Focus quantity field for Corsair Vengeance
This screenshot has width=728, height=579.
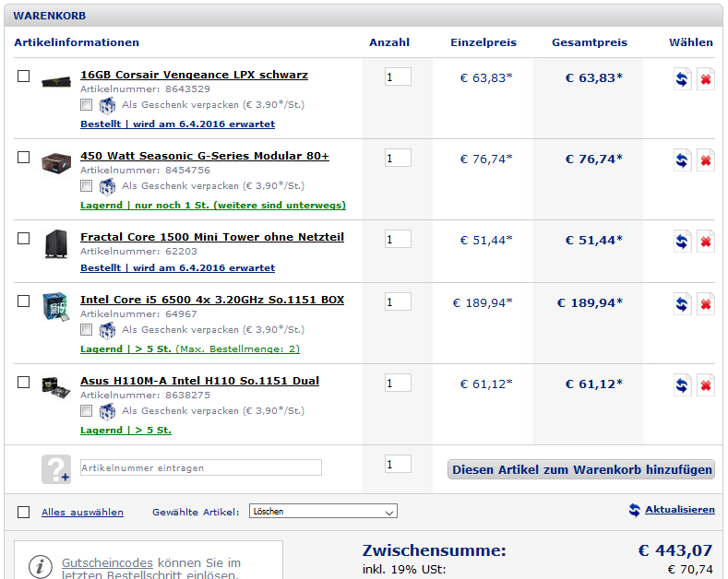398,77
